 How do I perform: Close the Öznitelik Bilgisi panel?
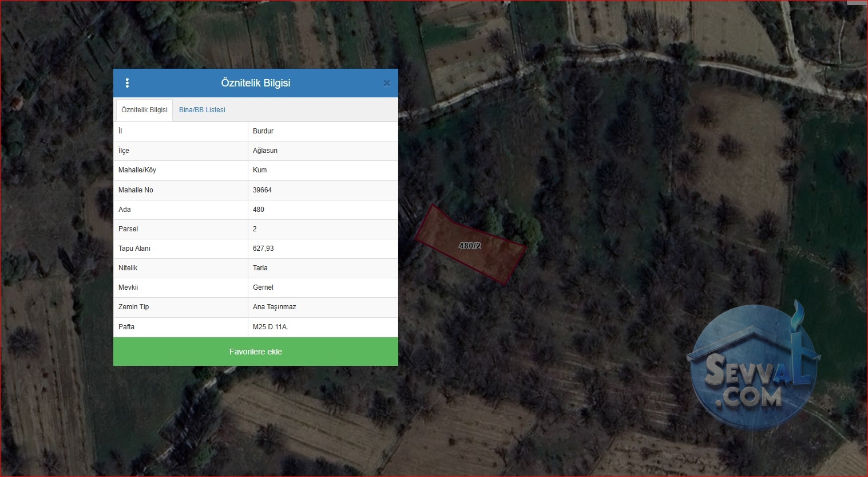(x=386, y=83)
